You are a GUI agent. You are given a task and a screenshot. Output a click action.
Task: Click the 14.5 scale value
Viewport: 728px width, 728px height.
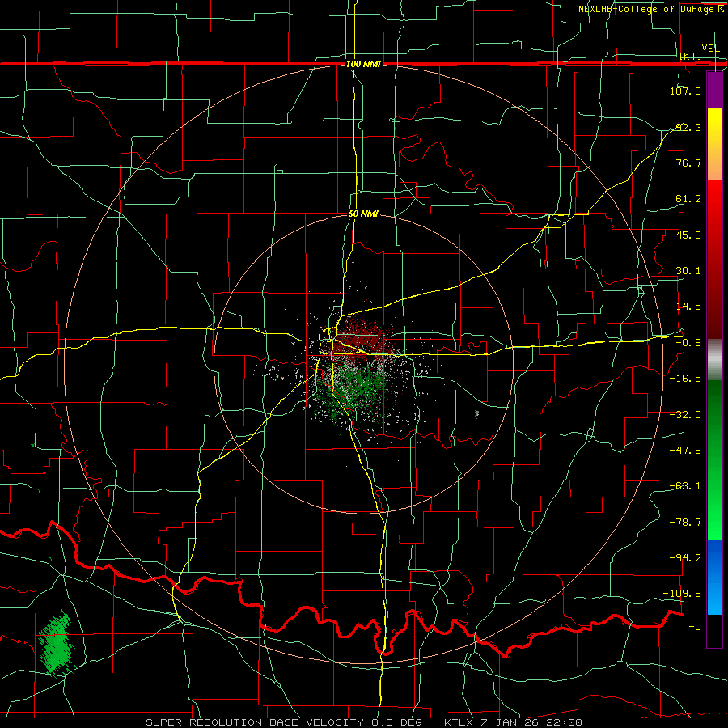[688, 307]
